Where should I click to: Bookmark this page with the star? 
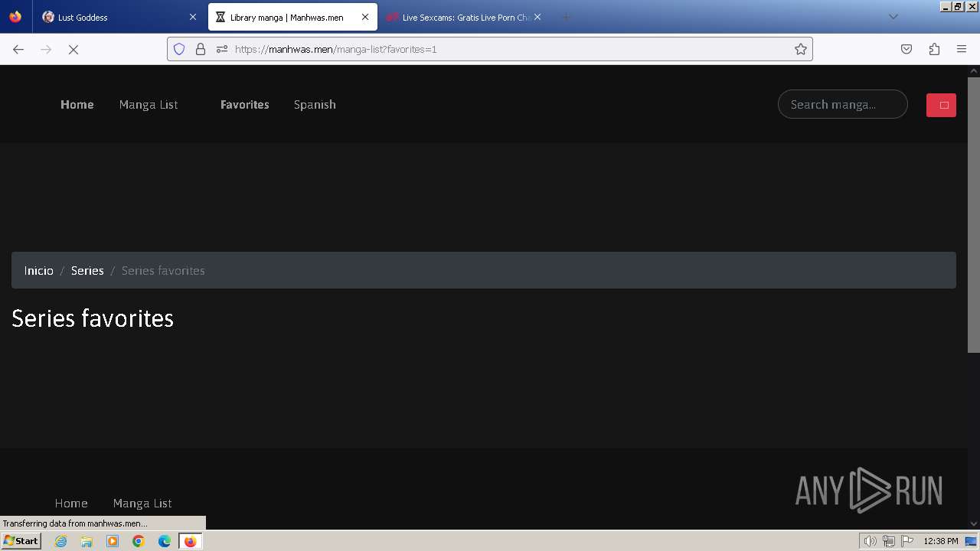click(801, 49)
